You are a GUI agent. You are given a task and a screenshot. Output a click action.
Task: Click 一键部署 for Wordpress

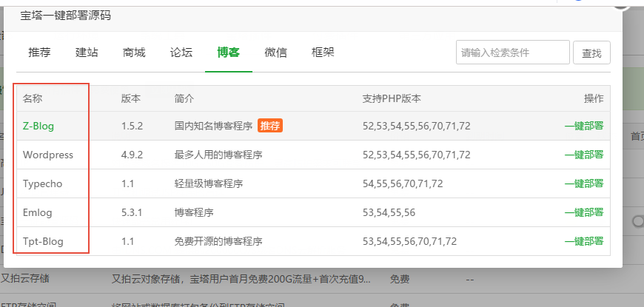tap(583, 155)
